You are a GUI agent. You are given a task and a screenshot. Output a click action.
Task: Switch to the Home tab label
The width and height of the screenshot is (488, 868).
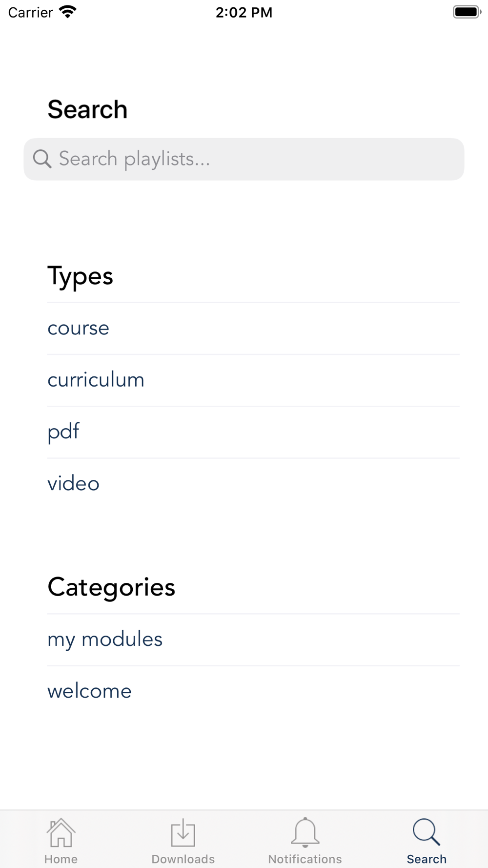(x=61, y=859)
